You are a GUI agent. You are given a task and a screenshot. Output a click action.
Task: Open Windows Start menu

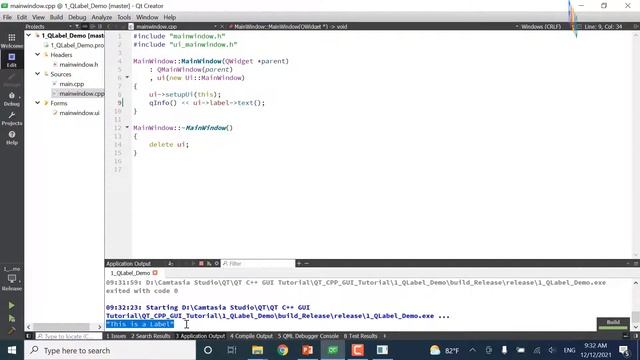coord(12,350)
